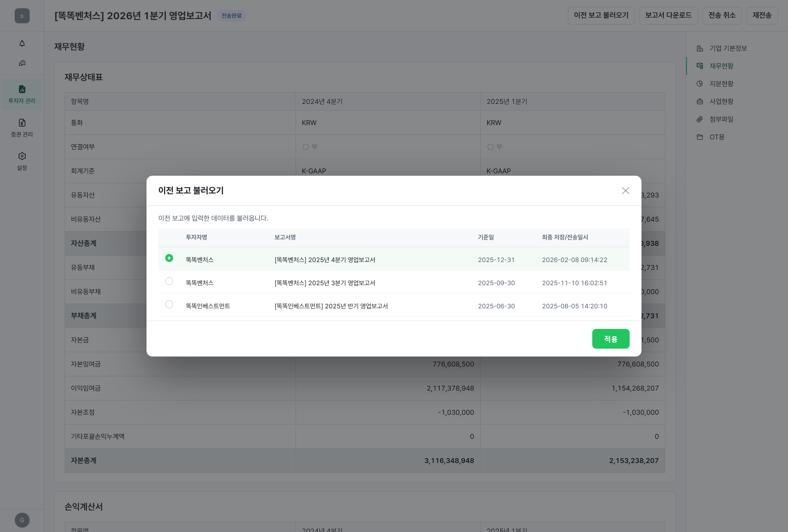
Task: Jump to OT용 section
Action: point(717,137)
